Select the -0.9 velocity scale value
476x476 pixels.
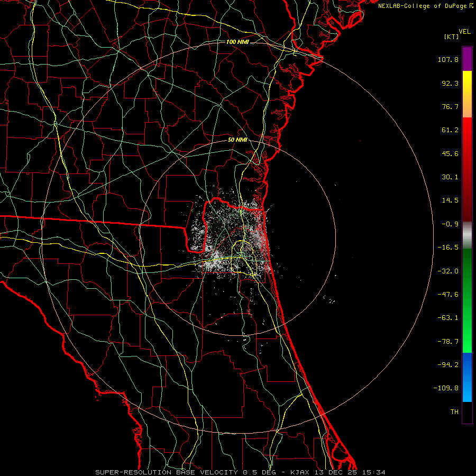(x=450, y=224)
